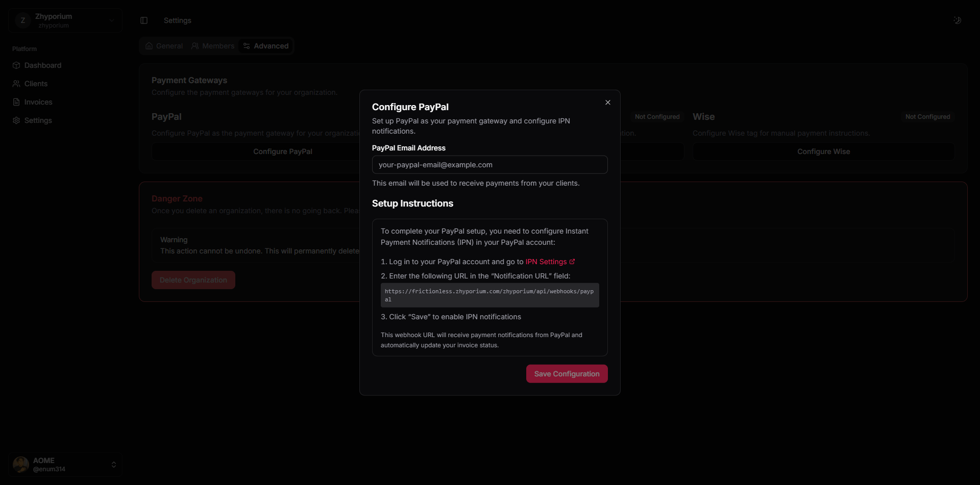The width and height of the screenshot is (980, 485).
Task: Select the Advanced tab
Action: click(266, 46)
